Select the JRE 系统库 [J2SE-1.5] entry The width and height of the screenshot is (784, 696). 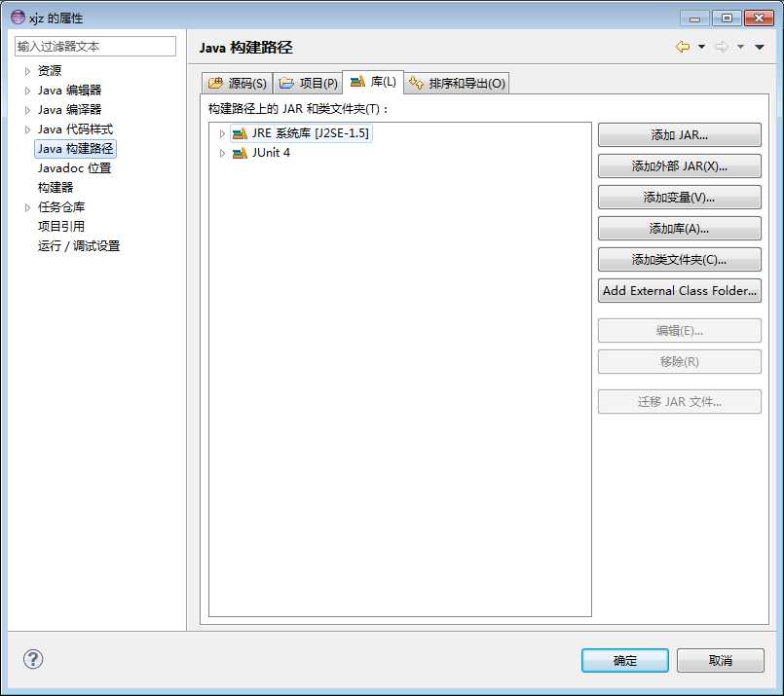point(302,133)
